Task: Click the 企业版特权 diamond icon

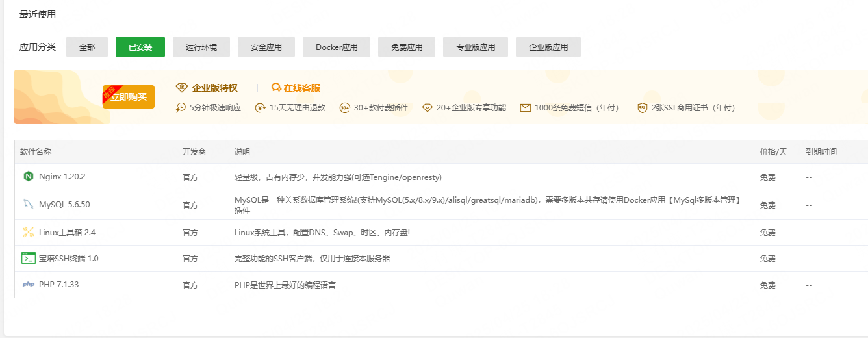Action: coord(181,88)
